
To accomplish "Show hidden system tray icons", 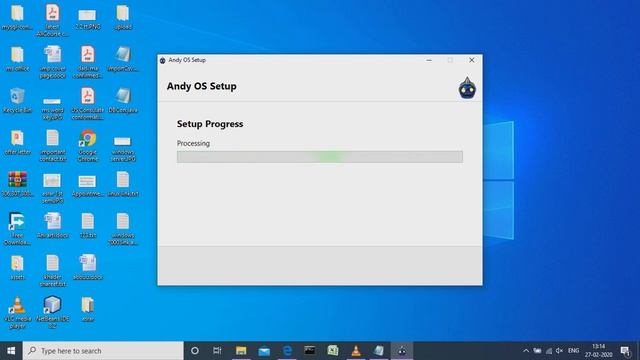I will [x=526, y=351].
